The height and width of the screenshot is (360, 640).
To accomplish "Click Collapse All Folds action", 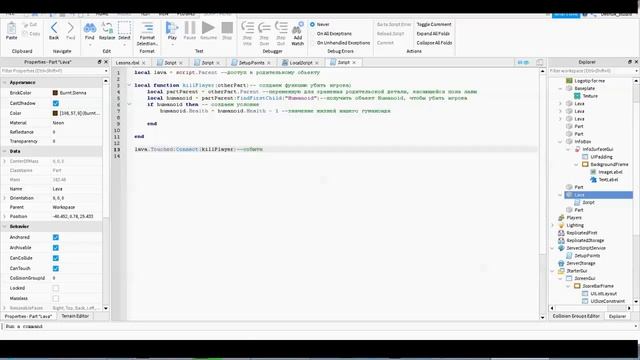I will coord(434,43).
